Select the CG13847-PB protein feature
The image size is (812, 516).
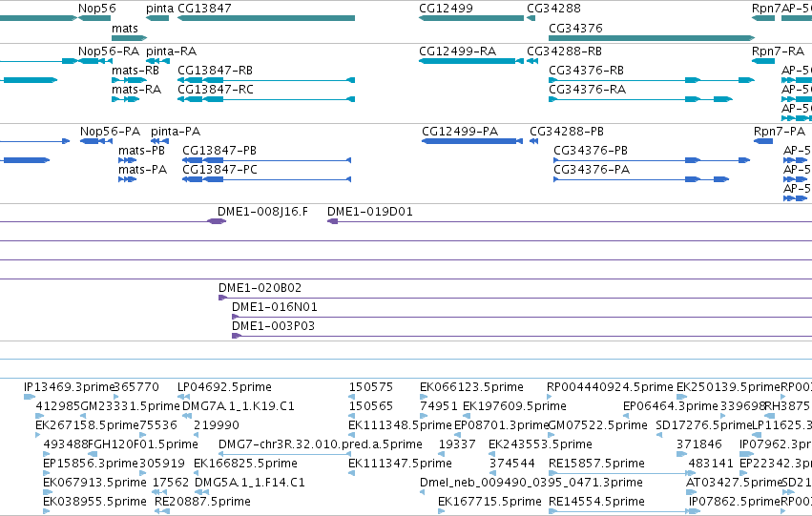pyautogui.click(x=267, y=160)
